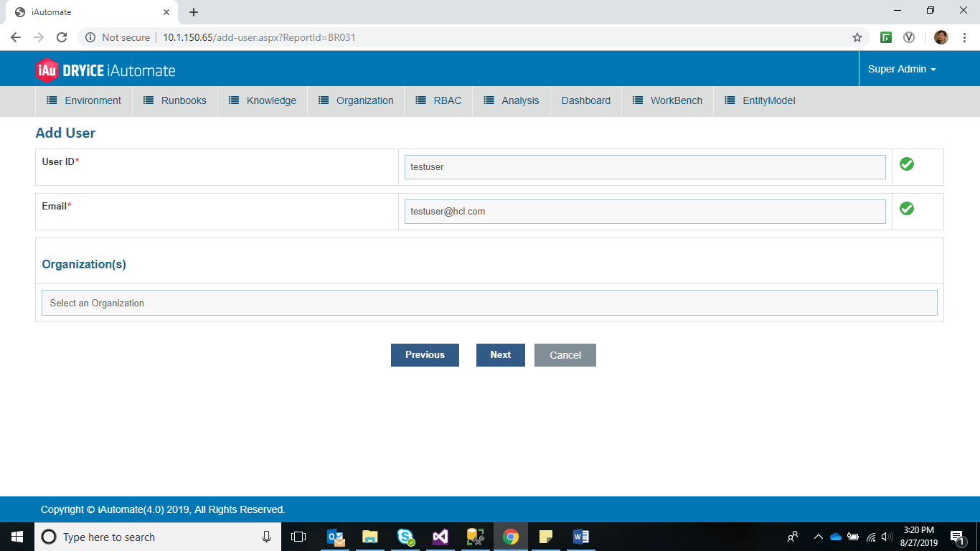
Task: Click the Previous button
Action: tap(425, 355)
